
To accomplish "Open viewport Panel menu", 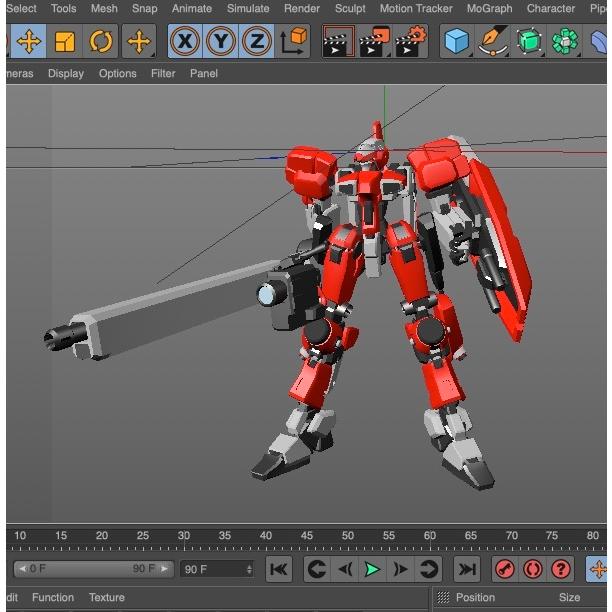I will pyautogui.click(x=204, y=73).
